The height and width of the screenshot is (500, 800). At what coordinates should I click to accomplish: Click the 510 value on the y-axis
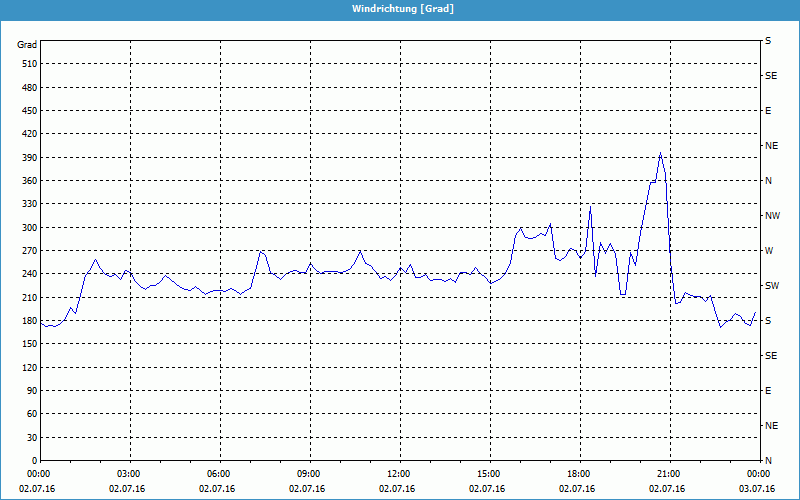coord(27,64)
